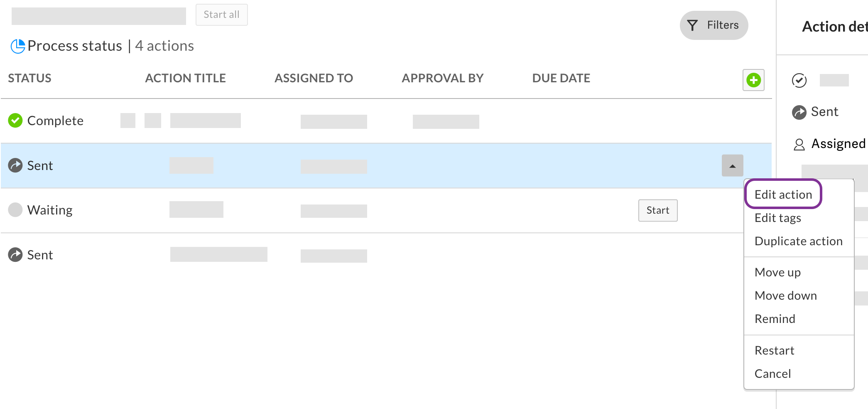Click the circled checkmark icon in details panel

(799, 80)
